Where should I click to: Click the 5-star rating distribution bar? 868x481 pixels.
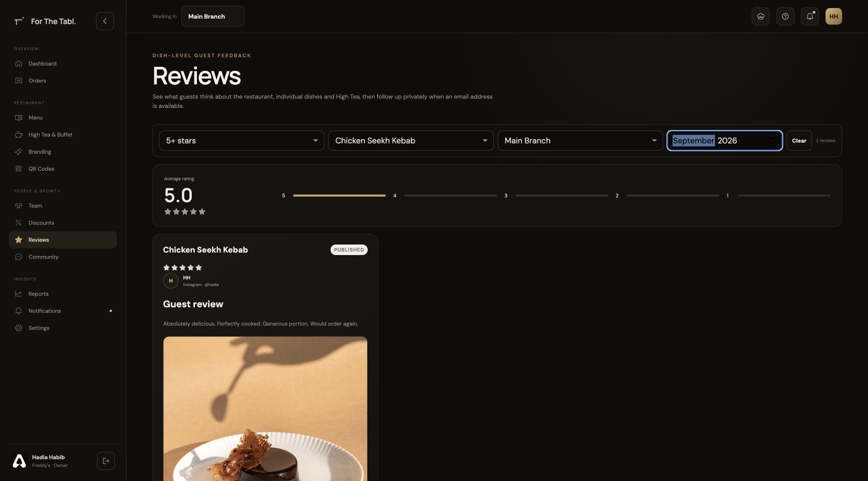coord(339,195)
